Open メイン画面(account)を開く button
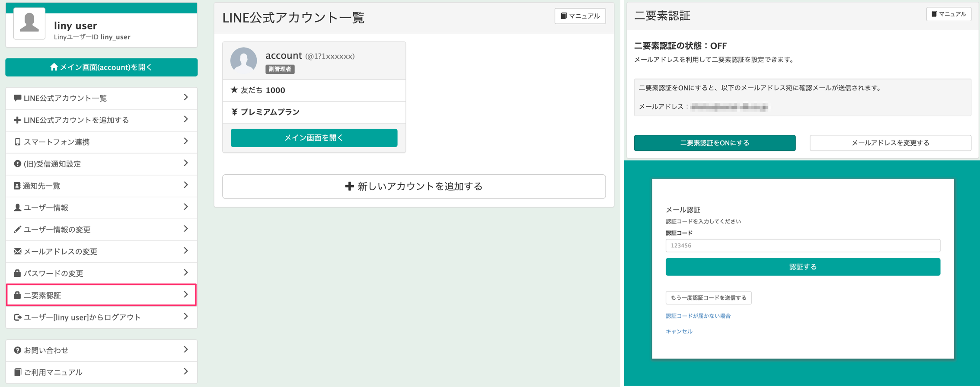This screenshot has width=980, height=387. pyautogui.click(x=102, y=67)
